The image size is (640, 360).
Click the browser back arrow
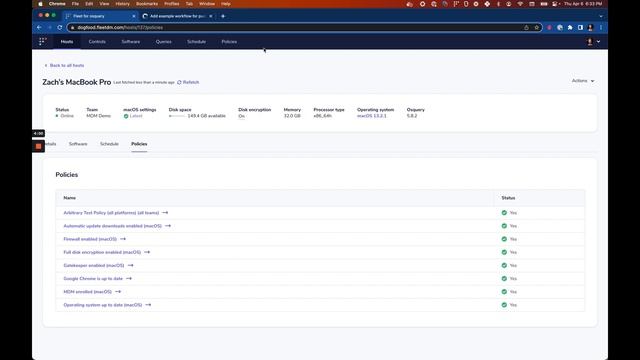coord(39,27)
